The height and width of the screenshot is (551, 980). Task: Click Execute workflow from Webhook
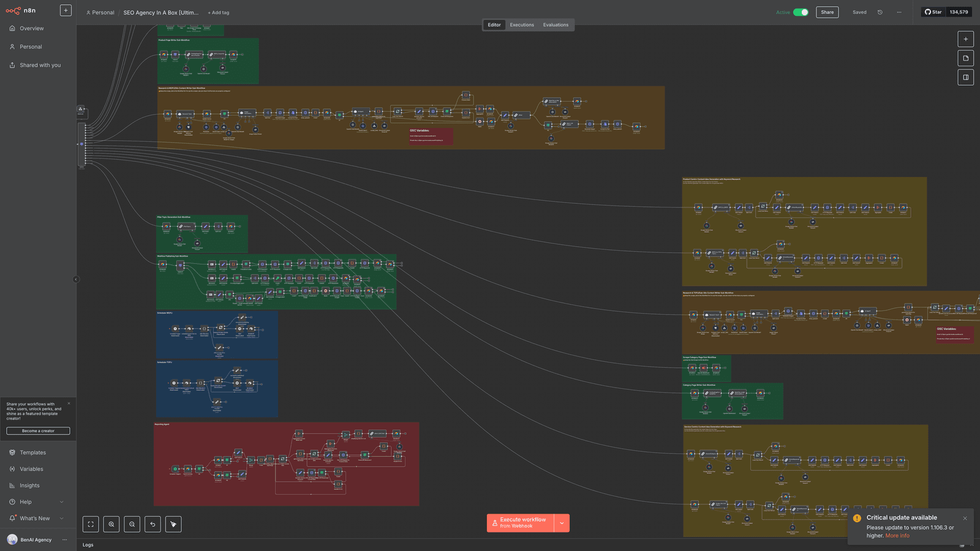pos(521,523)
